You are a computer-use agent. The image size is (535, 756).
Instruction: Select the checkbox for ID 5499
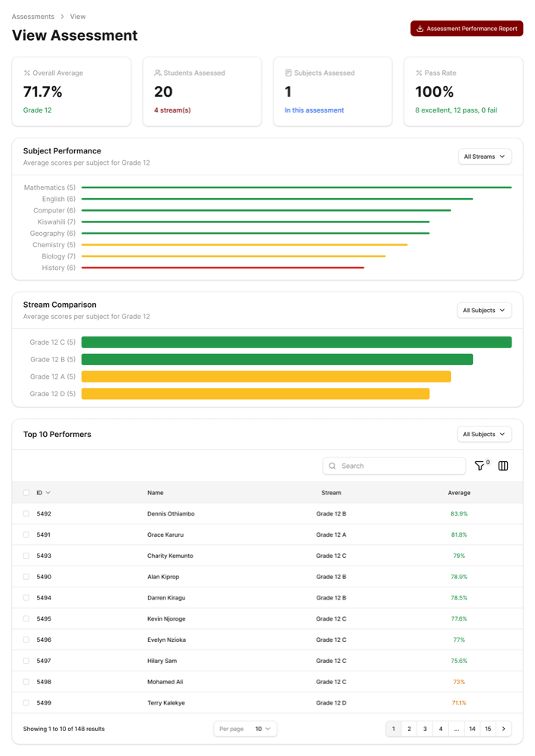point(26,703)
